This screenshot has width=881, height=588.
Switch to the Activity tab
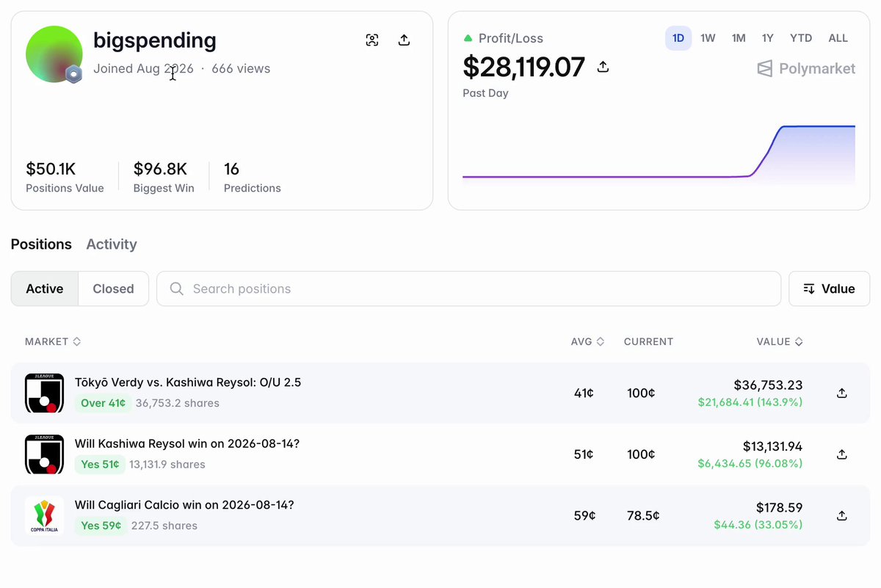pos(112,244)
